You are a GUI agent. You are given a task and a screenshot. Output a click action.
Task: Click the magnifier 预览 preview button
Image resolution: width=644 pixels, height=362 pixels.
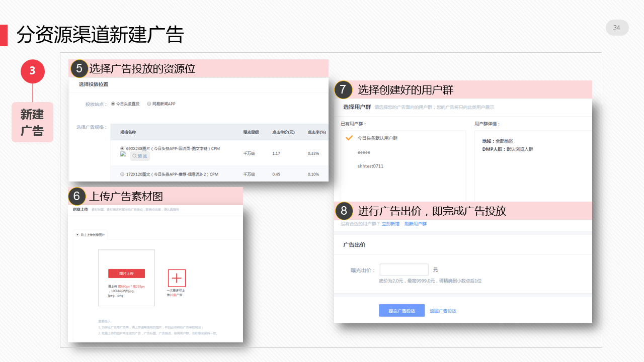(x=140, y=156)
